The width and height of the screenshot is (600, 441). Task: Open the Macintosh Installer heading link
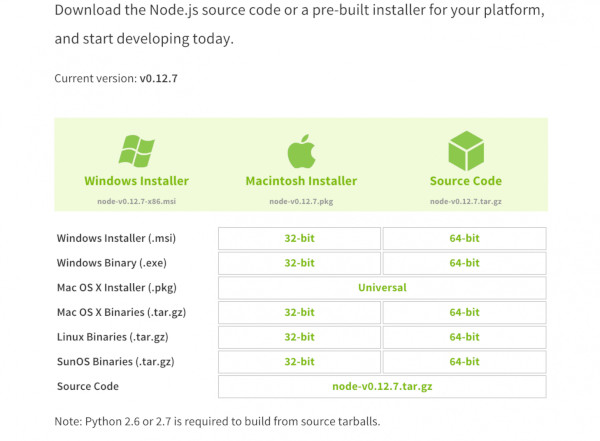[301, 181]
